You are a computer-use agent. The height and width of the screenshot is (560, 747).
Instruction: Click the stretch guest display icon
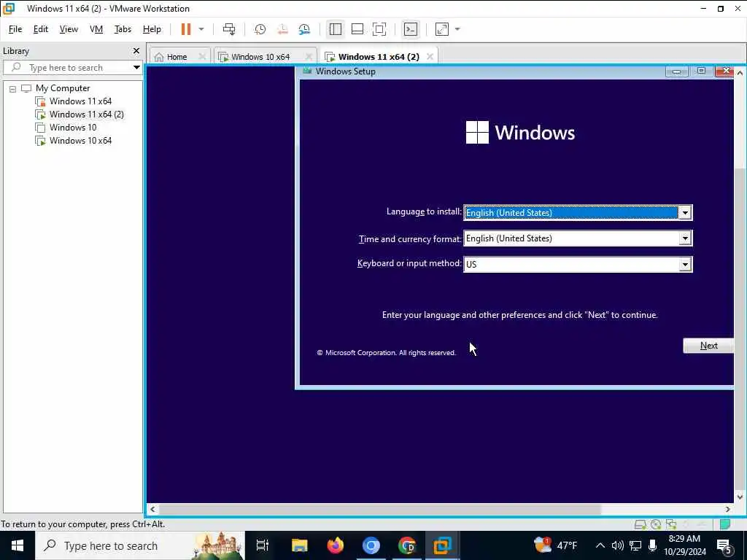click(442, 29)
